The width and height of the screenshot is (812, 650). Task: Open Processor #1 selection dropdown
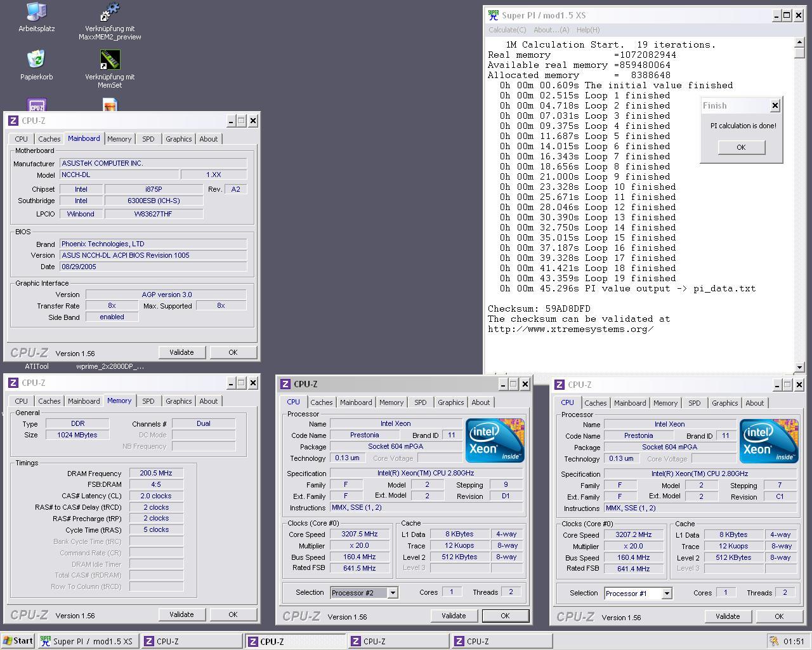[x=667, y=594]
